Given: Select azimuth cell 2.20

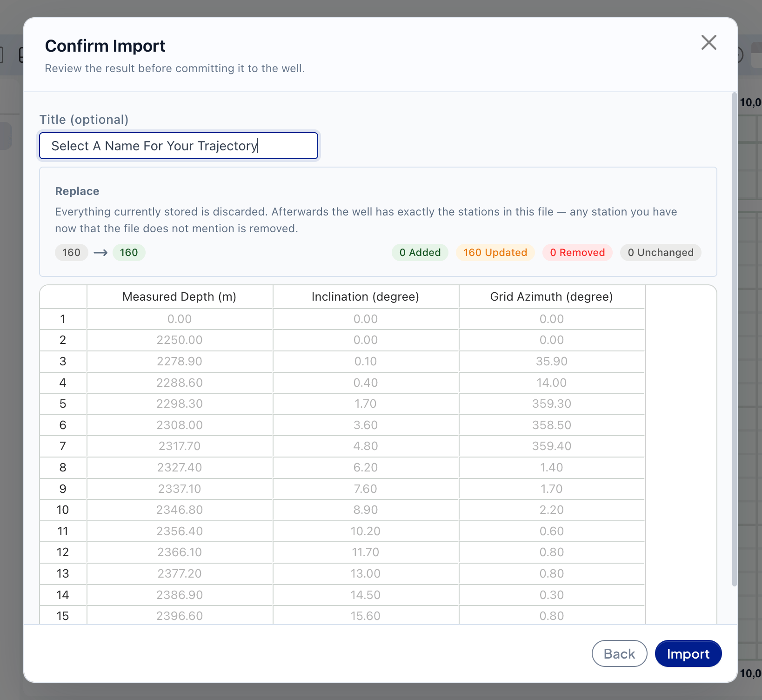Looking at the screenshot, I should 552,510.
